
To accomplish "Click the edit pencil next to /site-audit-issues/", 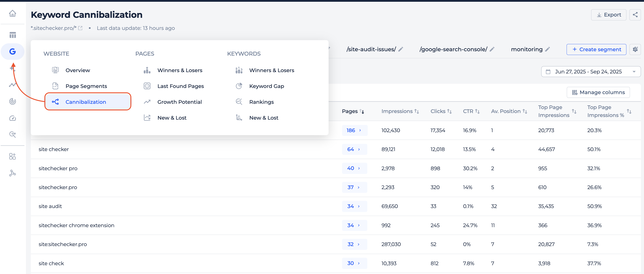I will [x=401, y=49].
